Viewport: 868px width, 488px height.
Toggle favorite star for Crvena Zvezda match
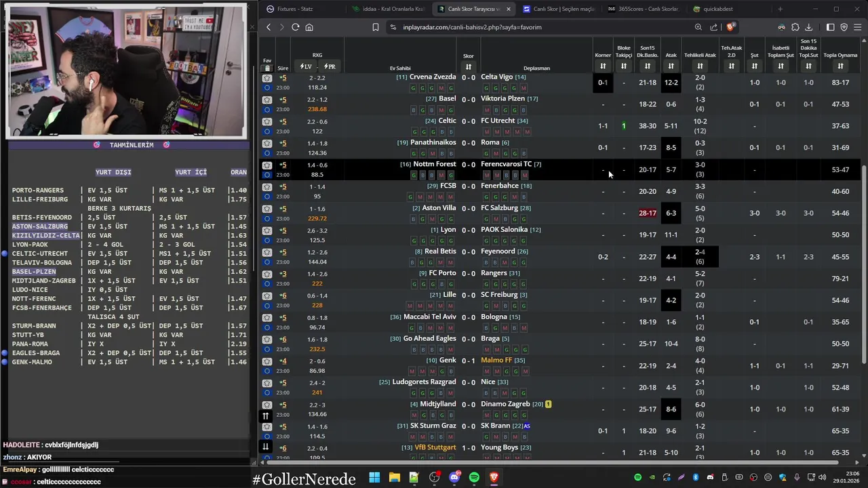point(267,78)
